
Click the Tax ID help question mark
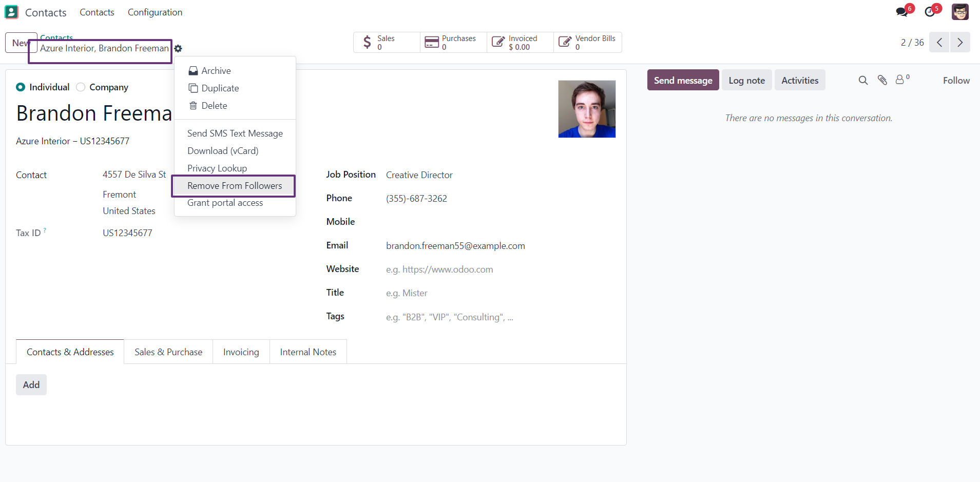[x=45, y=230]
